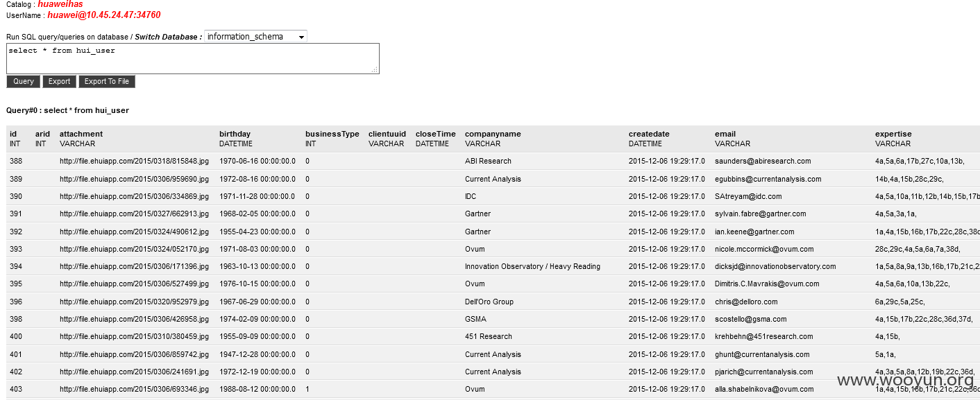Image resolution: width=980 pixels, height=400 pixels.
Task: Click attachment URL ending 693346.jpg
Action: pos(134,389)
